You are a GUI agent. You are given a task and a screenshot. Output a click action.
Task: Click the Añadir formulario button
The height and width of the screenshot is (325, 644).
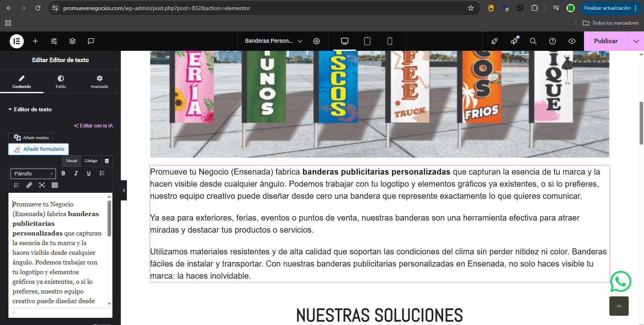(x=39, y=149)
